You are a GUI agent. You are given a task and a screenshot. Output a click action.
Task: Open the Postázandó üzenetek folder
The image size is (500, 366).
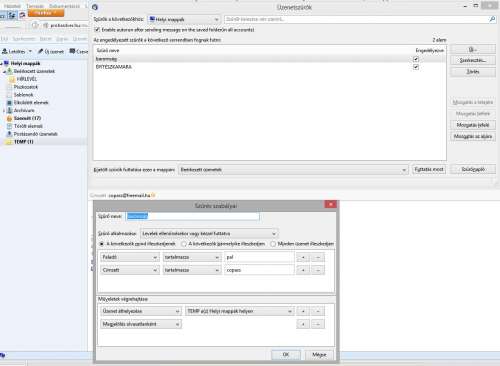tap(35, 134)
